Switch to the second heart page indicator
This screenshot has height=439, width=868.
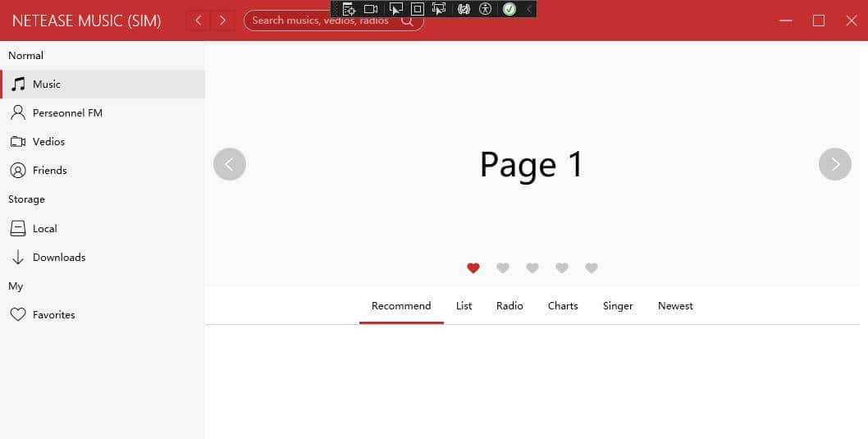pyautogui.click(x=503, y=268)
